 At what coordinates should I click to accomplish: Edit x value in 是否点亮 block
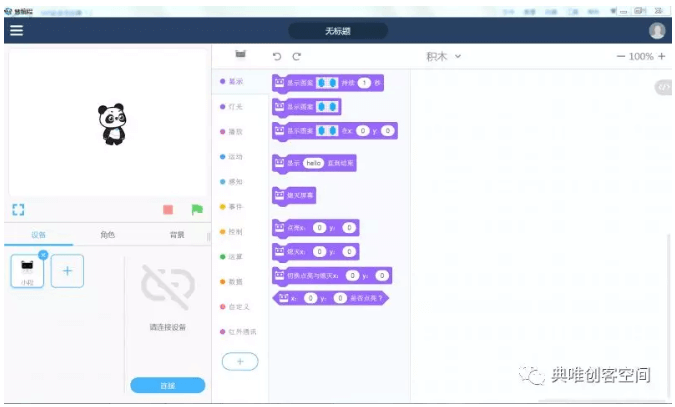pos(310,298)
